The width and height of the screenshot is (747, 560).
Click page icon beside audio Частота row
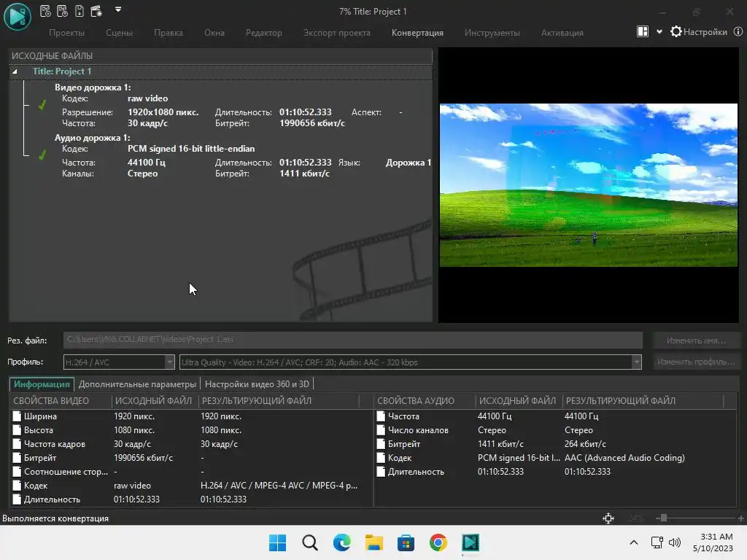(x=381, y=416)
